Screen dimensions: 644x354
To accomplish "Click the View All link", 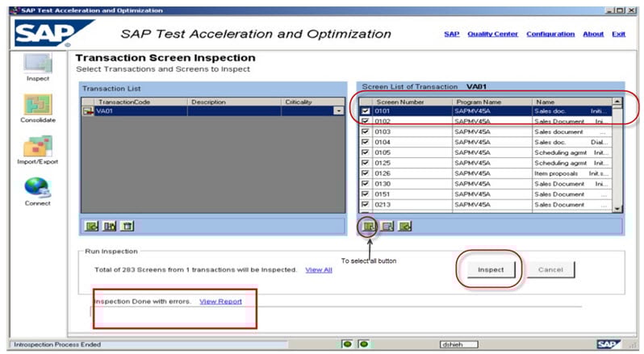I will pos(319,269).
